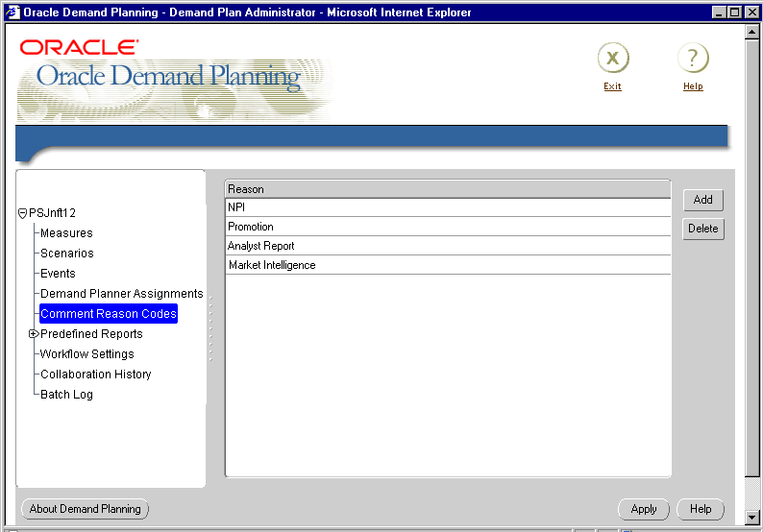Click the panel splitter handle dots
Image resolution: width=763 pixels, height=532 pixels.
(x=210, y=328)
